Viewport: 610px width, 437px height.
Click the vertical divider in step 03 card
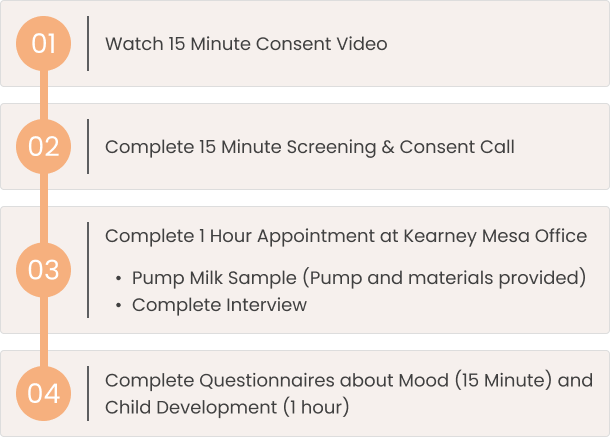click(x=88, y=270)
